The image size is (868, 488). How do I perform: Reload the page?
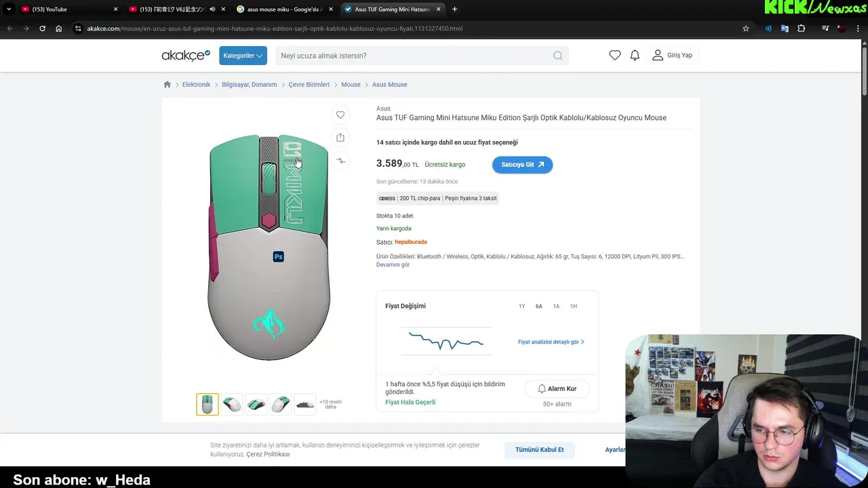click(42, 28)
